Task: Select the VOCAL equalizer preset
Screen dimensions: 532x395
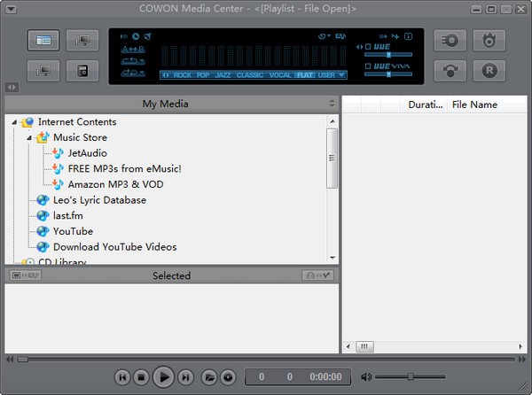Action: 280,75
